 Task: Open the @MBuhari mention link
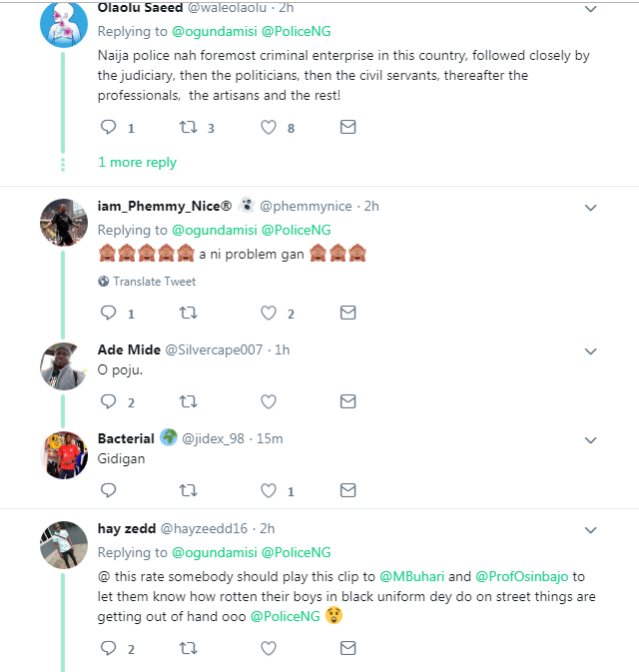tap(408, 576)
